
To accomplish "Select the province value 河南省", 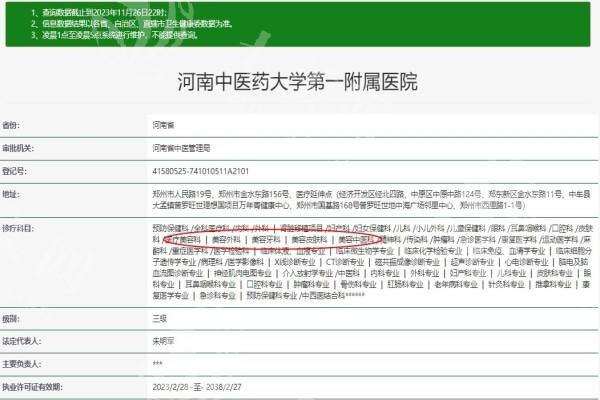I will [x=163, y=125].
